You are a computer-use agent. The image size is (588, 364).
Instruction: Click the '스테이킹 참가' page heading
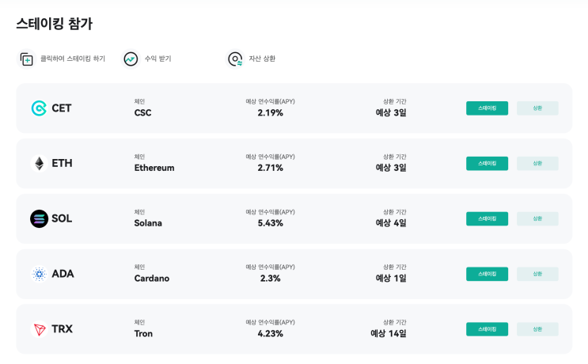(54, 24)
